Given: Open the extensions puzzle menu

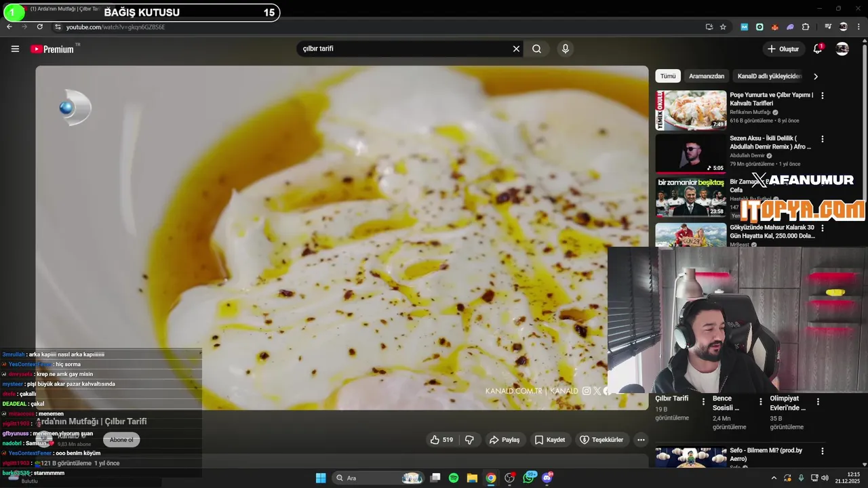Looking at the screenshot, I should click(x=806, y=27).
